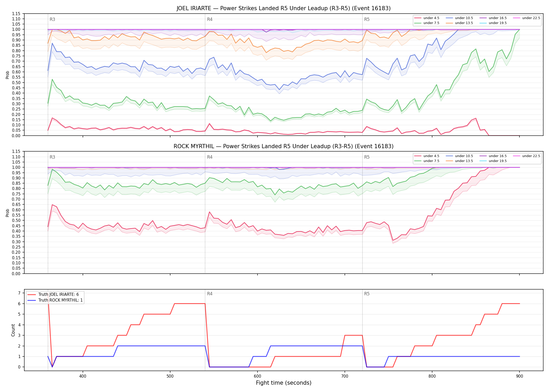Click the 700 tick on the fight time axis
The width and height of the screenshot is (549, 392).
pos(345,376)
